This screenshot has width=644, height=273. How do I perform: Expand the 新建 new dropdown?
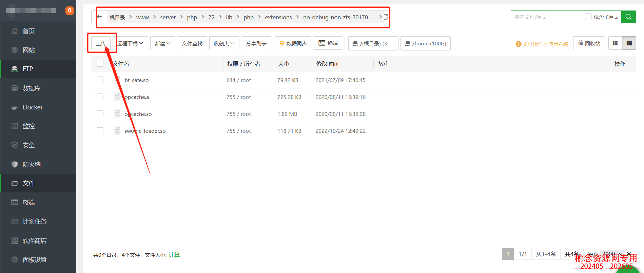(163, 43)
